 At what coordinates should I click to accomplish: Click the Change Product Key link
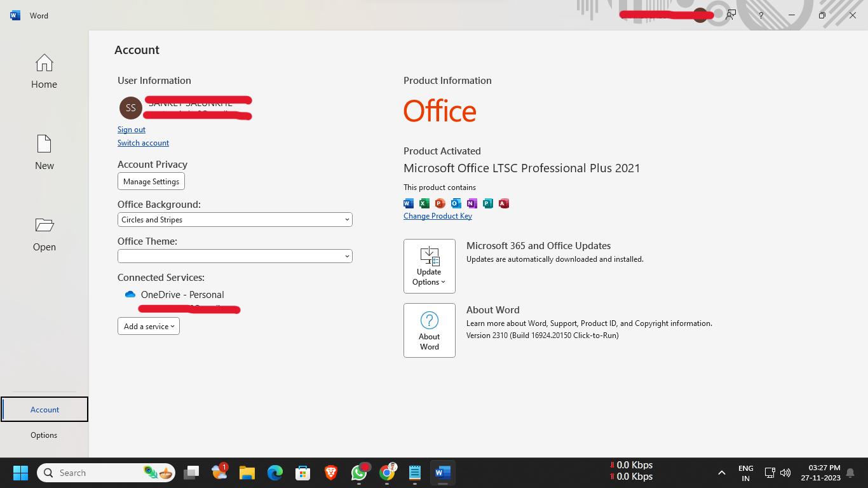tap(437, 216)
